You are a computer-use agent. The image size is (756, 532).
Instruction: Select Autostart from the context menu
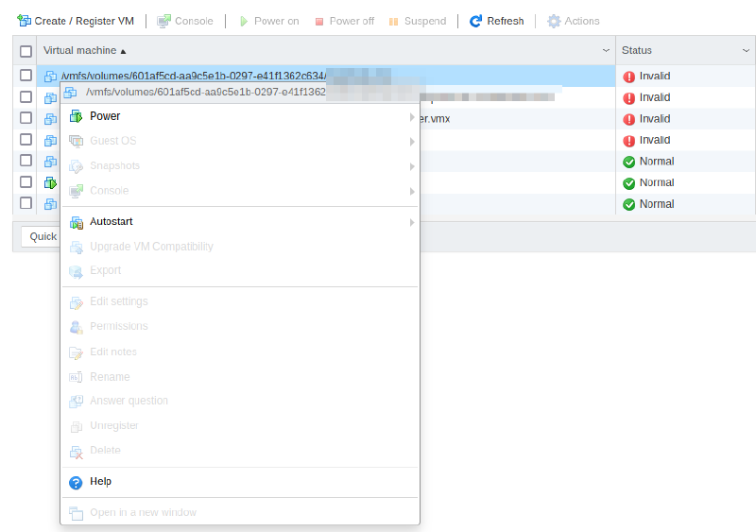coord(112,222)
